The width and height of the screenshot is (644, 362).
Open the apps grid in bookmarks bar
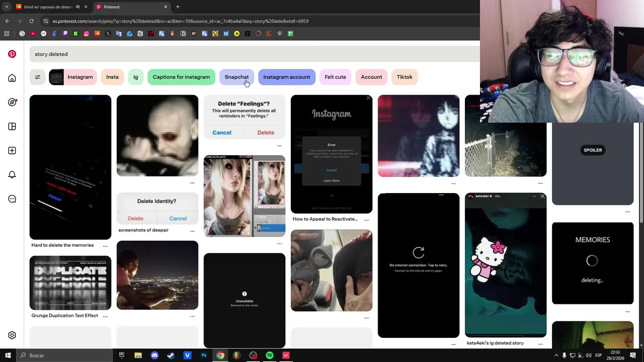click(x=7, y=34)
